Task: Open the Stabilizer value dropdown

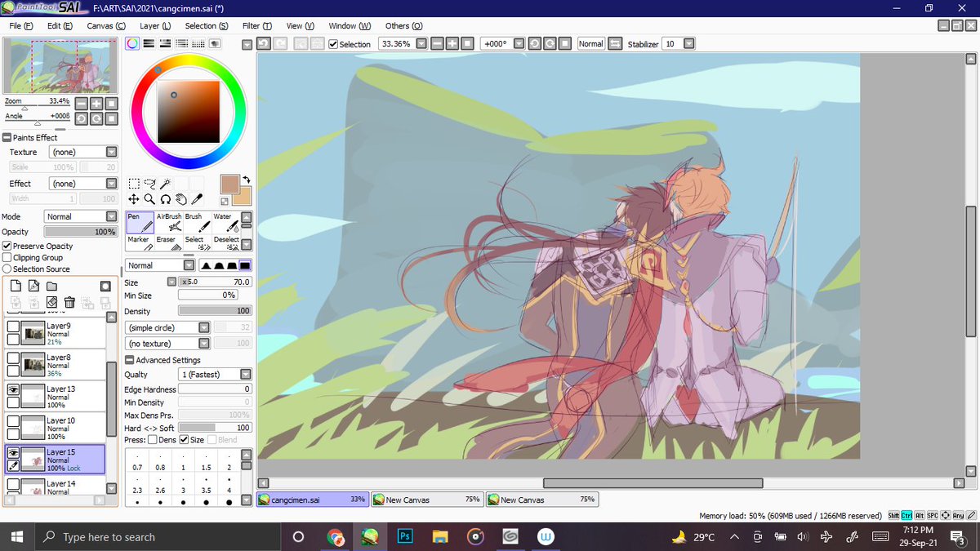Action: tap(689, 44)
